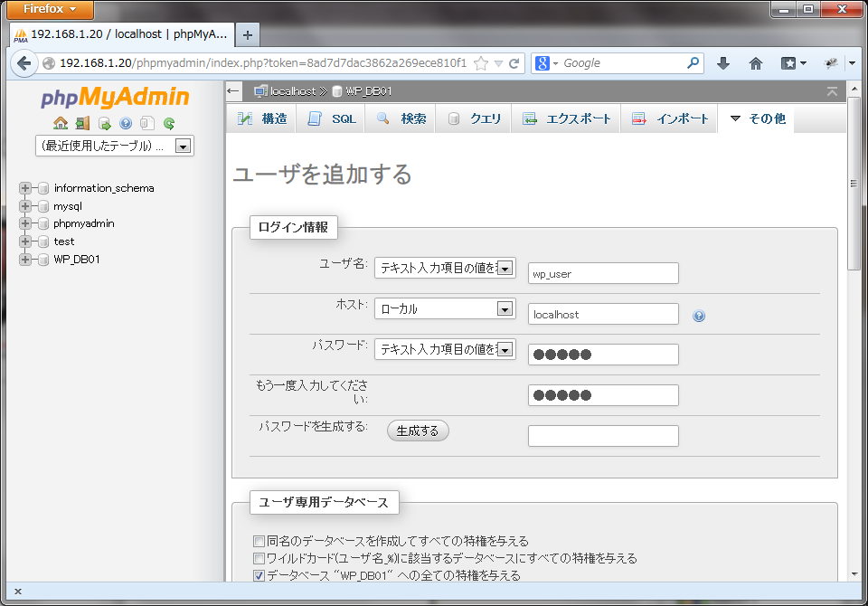
Task: Log out using the door icon
Action: (x=82, y=123)
